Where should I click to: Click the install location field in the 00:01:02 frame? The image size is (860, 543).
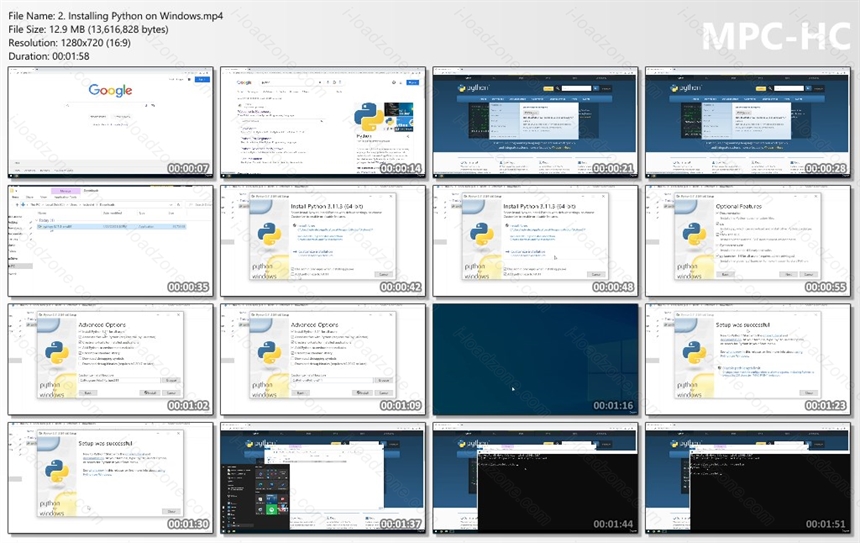pyautogui.click(x=118, y=380)
